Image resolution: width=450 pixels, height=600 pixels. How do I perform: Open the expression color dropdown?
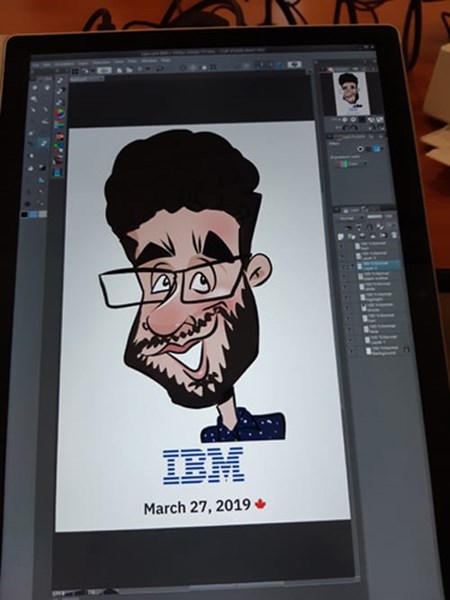point(354,164)
